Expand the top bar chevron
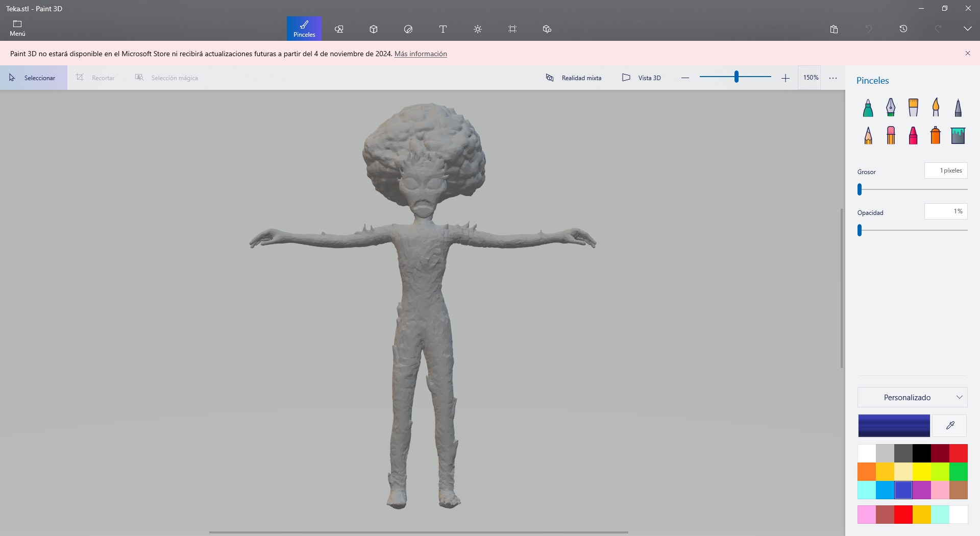Viewport: 980px width, 536px height. click(968, 29)
